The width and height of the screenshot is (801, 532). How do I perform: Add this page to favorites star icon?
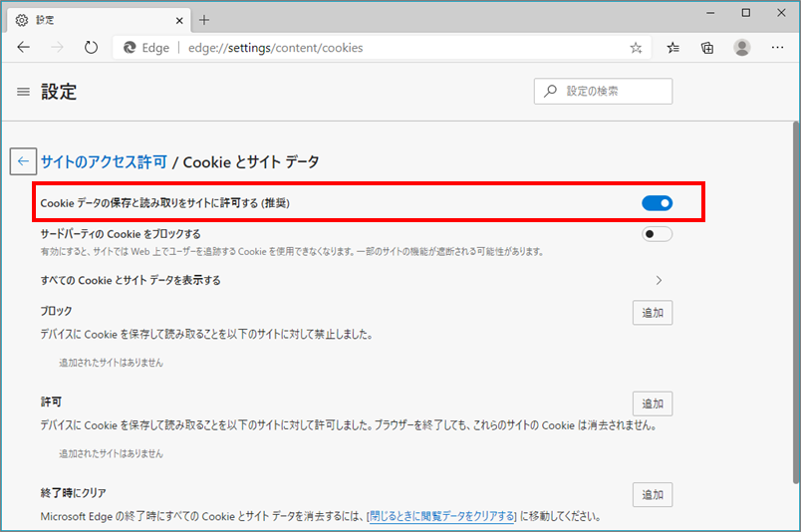pos(636,48)
